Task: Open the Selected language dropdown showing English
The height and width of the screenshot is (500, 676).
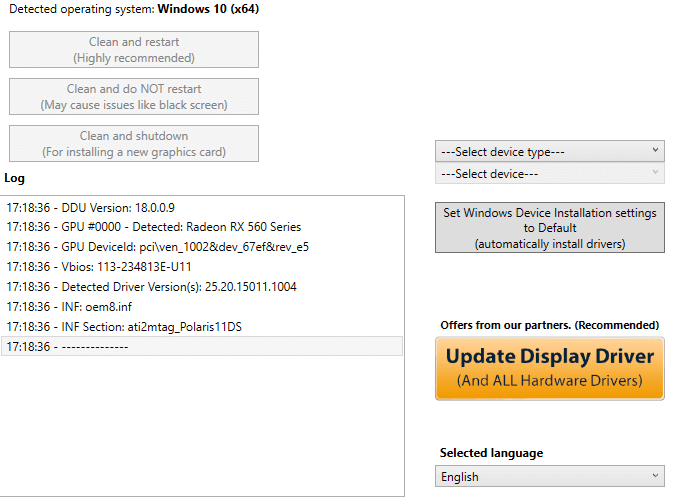Action: [550, 477]
